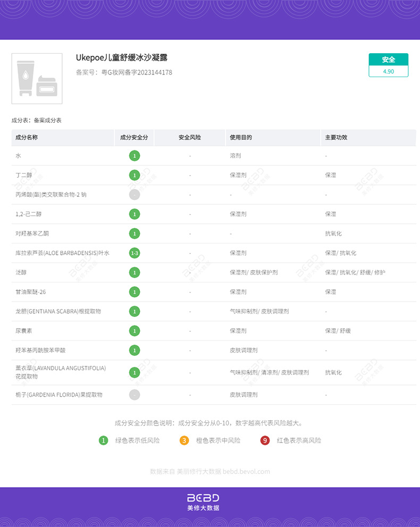Open the bebd.bevol.com data source link

[x=246, y=472]
